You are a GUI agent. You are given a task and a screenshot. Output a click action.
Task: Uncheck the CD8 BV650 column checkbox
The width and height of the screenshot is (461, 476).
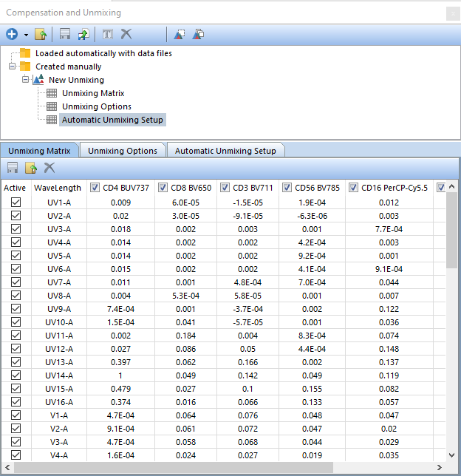click(x=163, y=188)
